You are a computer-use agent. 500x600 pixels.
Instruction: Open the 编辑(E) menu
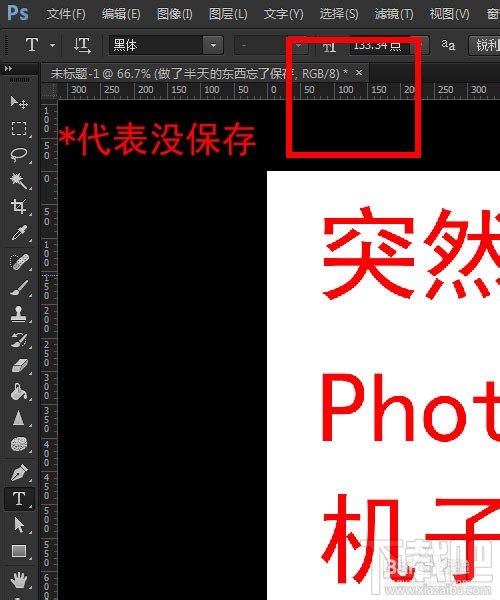[121, 14]
